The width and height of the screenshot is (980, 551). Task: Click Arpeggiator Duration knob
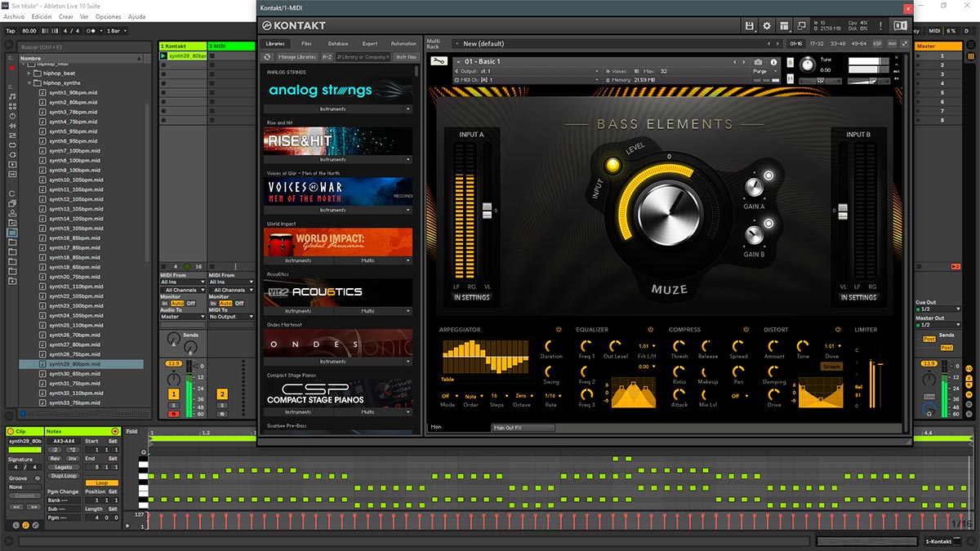549,346
